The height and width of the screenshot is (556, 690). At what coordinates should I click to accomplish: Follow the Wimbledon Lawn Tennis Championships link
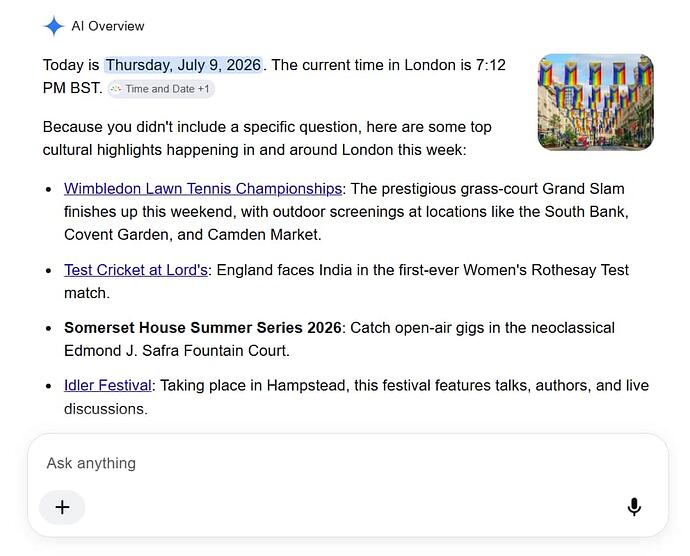203,189
